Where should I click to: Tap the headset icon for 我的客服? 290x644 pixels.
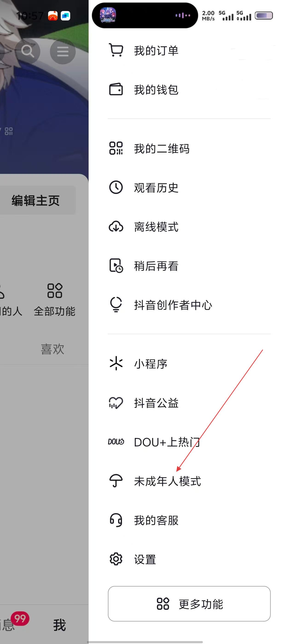pyautogui.click(x=116, y=520)
